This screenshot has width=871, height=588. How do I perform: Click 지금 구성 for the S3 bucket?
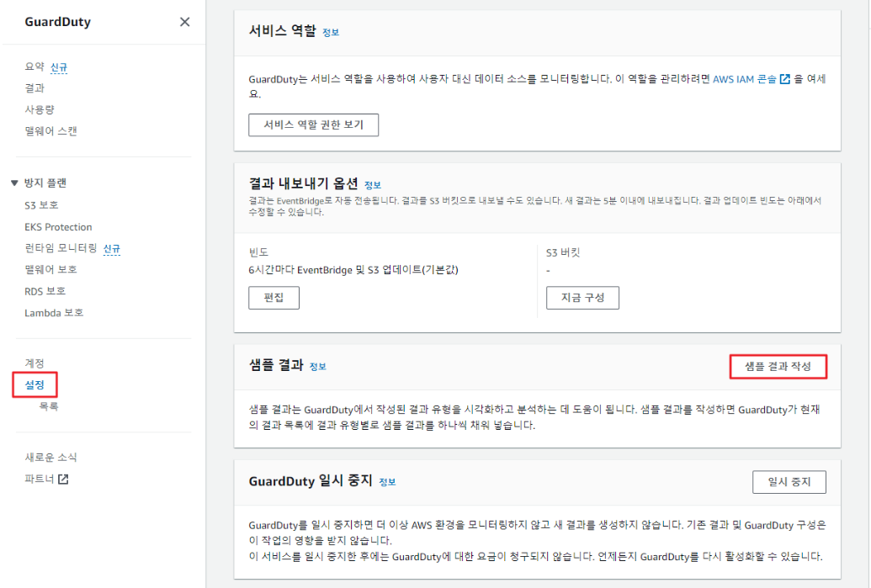click(582, 298)
